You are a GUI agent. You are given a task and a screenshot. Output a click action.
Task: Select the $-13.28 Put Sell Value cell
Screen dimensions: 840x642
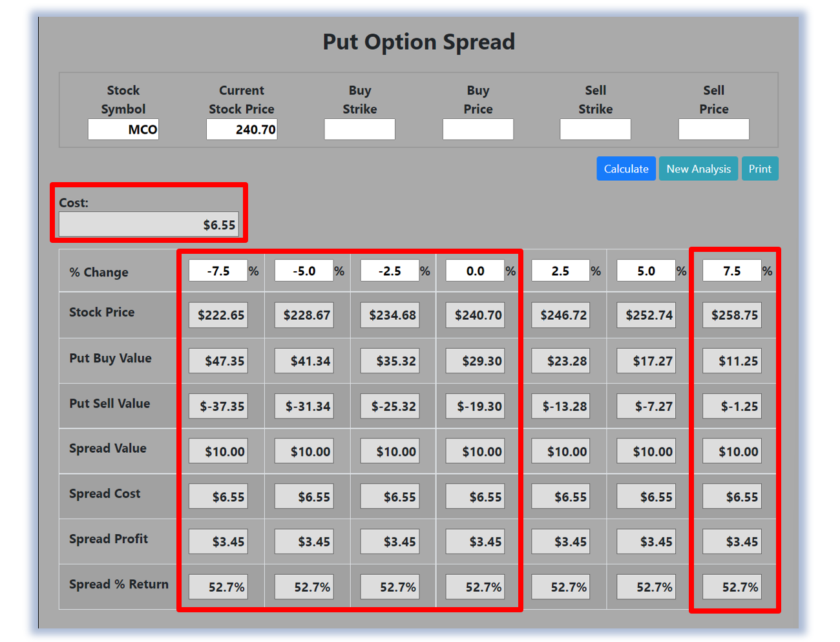pos(560,406)
